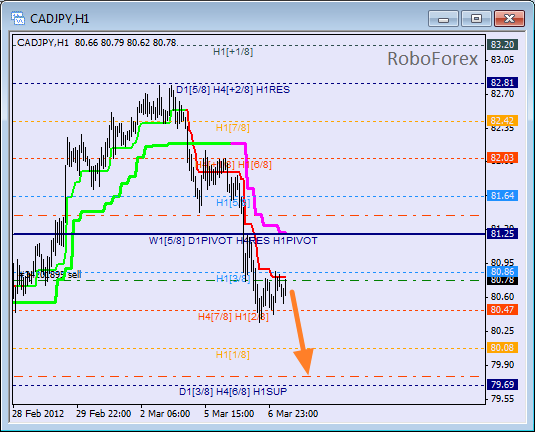Click the orange downward forecast arrow
The image size is (535, 432).
click(302, 332)
